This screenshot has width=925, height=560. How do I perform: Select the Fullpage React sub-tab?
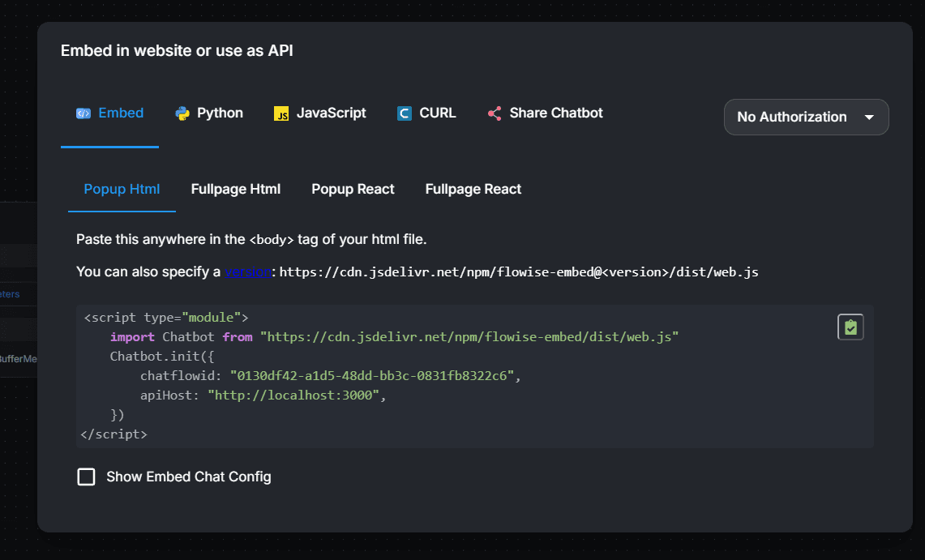point(473,189)
